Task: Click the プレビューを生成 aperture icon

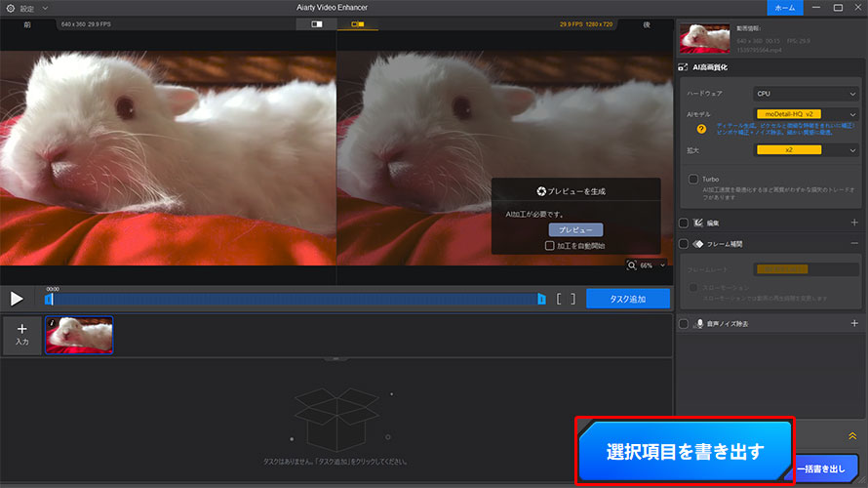Action: tap(541, 191)
